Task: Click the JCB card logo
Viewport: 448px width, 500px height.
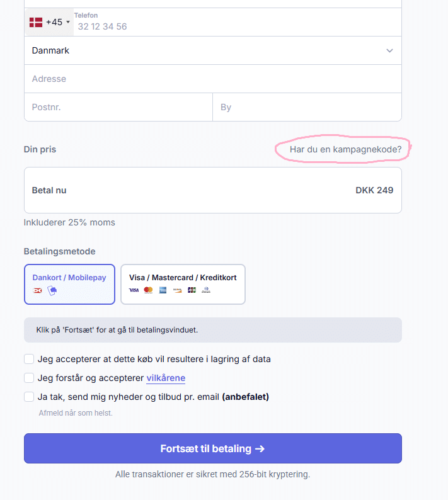Action: tap(192, 290)
